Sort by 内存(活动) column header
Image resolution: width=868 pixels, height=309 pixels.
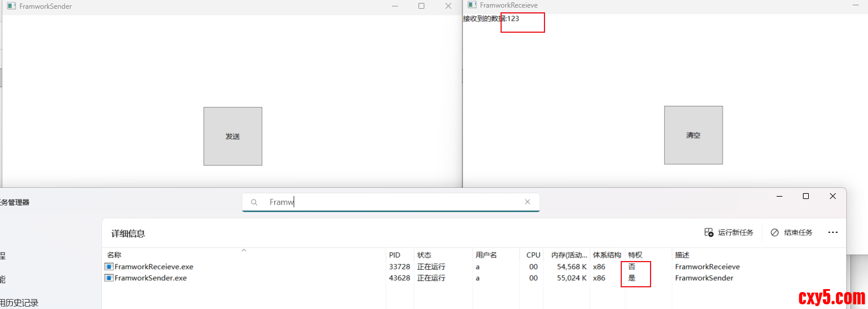(569, 255)
